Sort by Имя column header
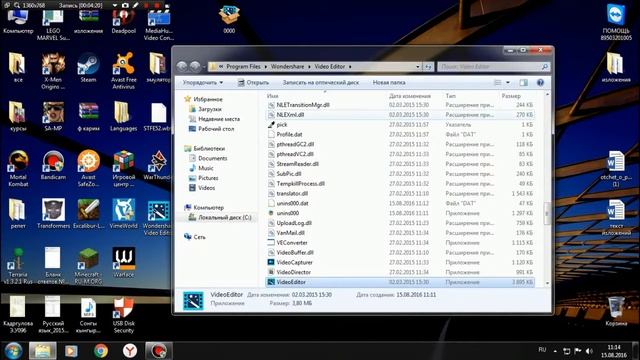This screenshot has width=640, height=360. [x=272, y=96]
